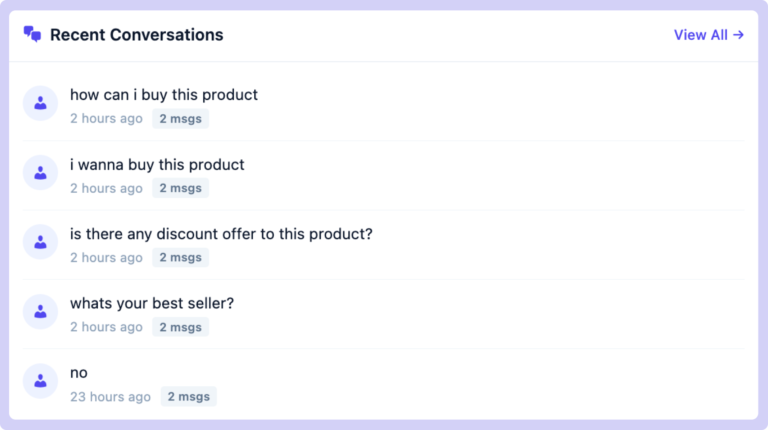Screen dimensions: 768x430
Task: Click avatar icon beside the "no" conversation
Action: click(x=40, y=381)
